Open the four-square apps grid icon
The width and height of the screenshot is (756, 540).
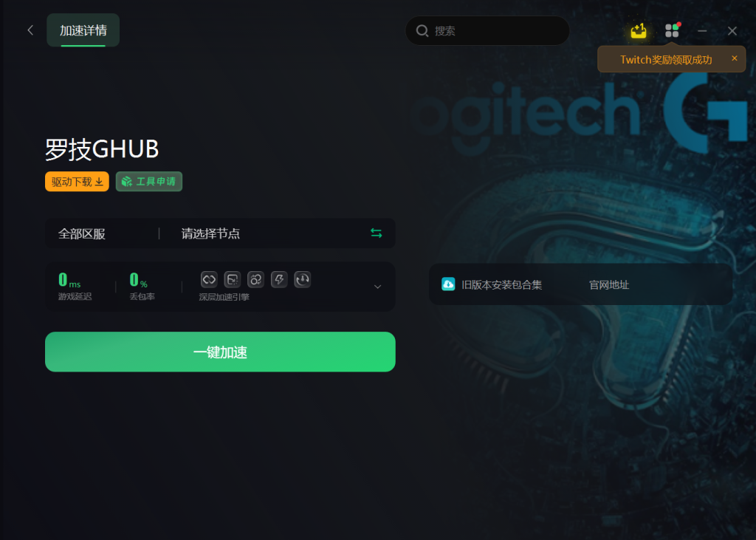coord(672,30)
